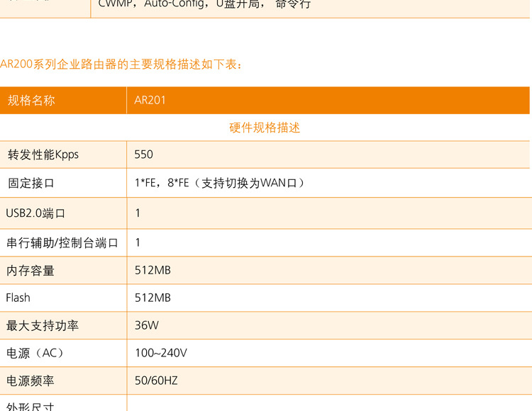The image size is (532, 411).
Task: Click the value '1' in 串行辅助/控制台端口 row
Action: pos(138,242)
